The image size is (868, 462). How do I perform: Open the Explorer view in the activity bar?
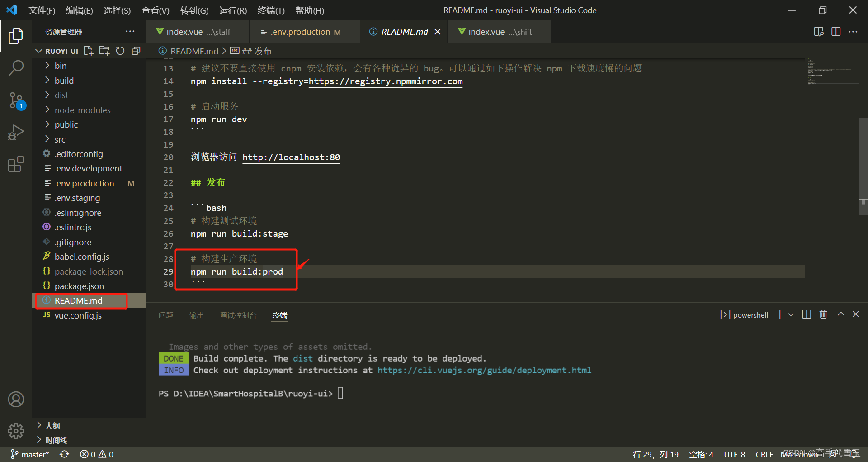(x=16, y=36)
